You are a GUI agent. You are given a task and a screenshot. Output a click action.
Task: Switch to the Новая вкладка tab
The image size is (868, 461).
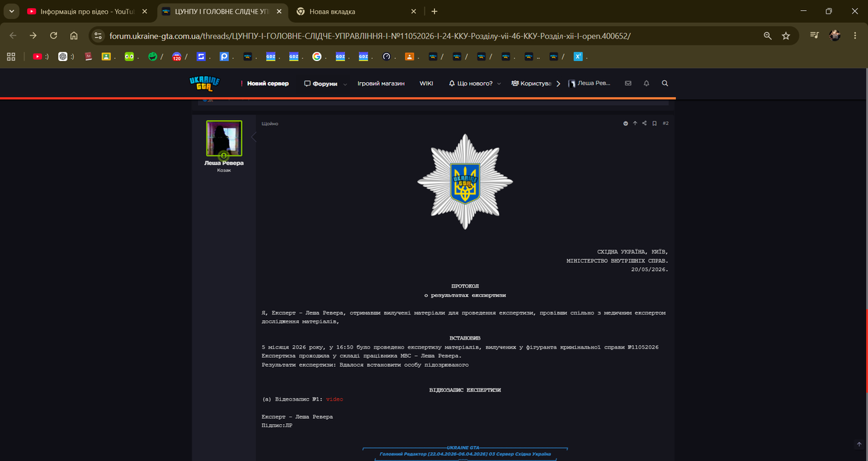point(358,12)
